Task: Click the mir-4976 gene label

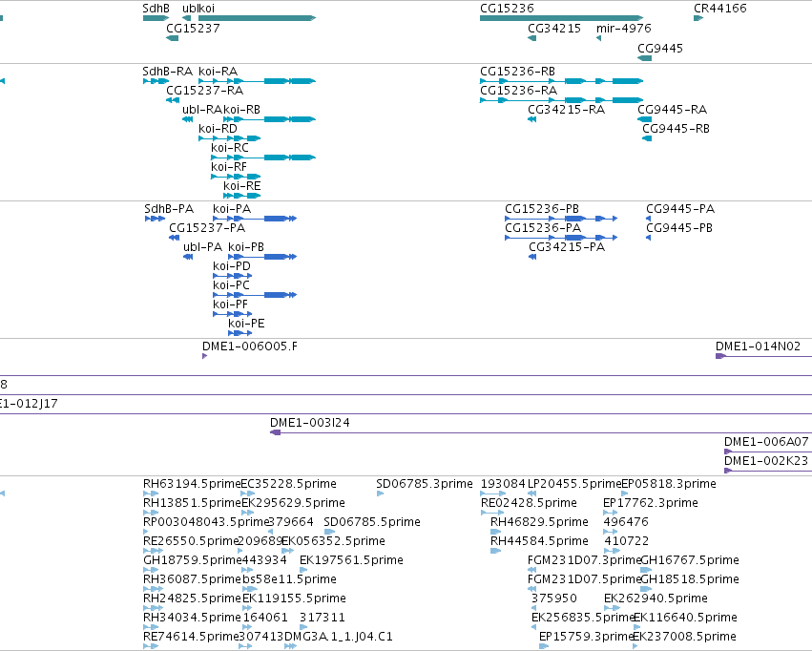Action: click(623, 29)
